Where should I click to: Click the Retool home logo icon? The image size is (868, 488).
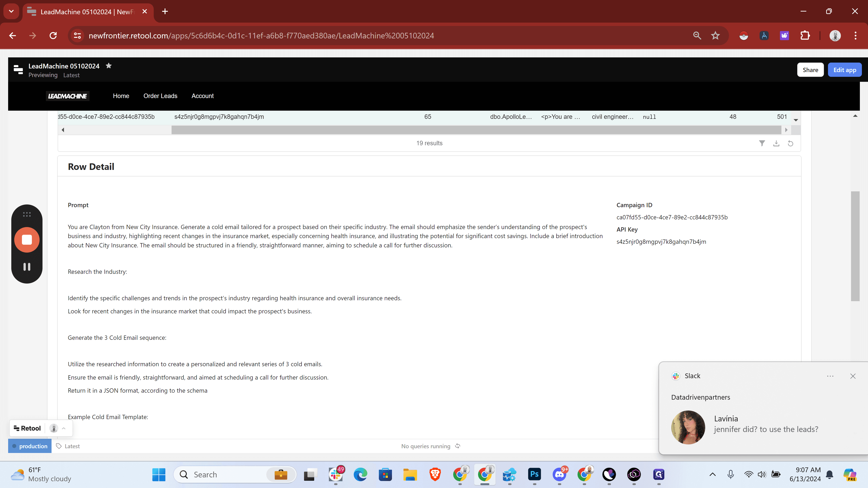tap(18, 70)
